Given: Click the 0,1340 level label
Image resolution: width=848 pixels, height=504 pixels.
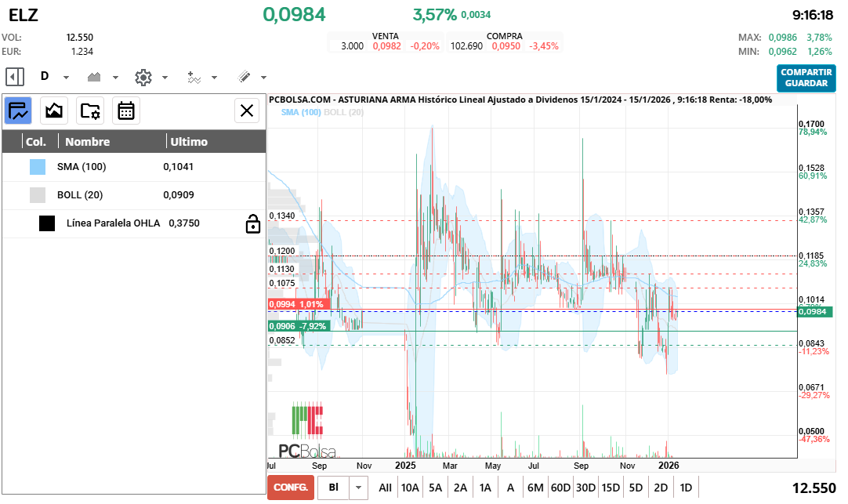Looking at the screenshot, I should click(x=282, y=216).
